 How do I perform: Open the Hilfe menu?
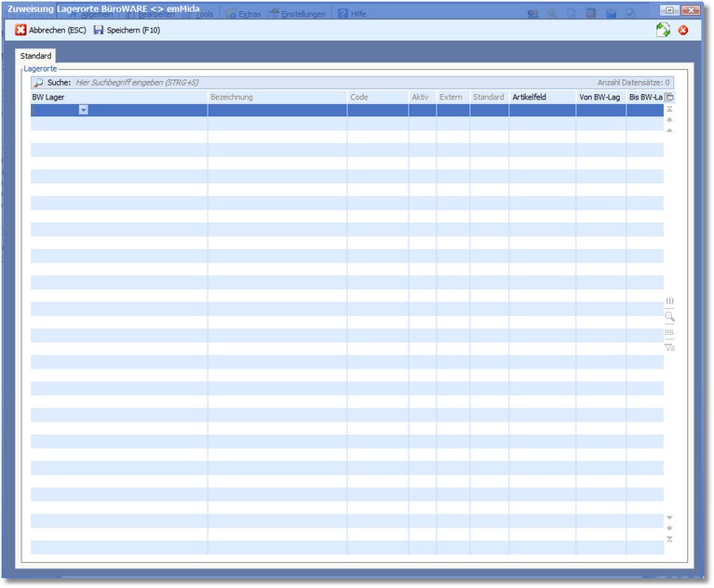[x=352, y=14]
